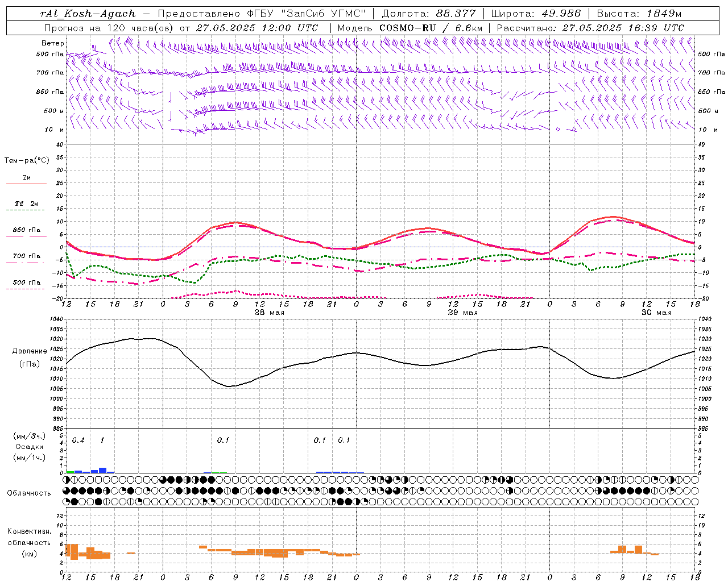Click the Рассчитано: 27.05.2025 16:39 UTC text
728x582 pixels.
[590, 28]
